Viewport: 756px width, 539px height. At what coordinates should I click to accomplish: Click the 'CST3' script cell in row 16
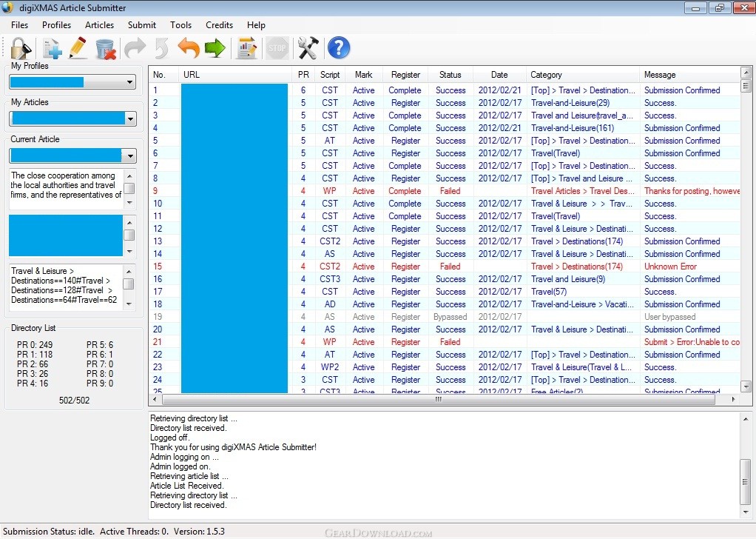pyautogui.click(x=330, y=279)
